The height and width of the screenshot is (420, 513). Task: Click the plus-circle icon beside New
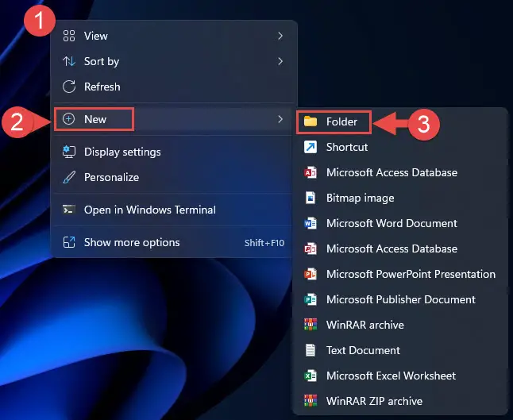pyautogui.click(x=69, y=119)
